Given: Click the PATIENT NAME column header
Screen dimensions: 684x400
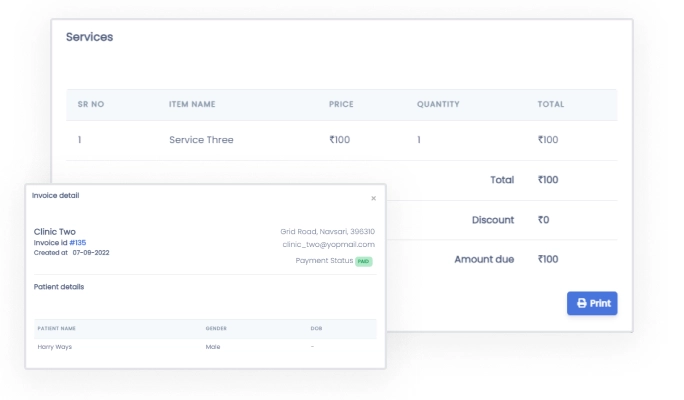Looking at the screenshot, I should click(x=57, y=328).
